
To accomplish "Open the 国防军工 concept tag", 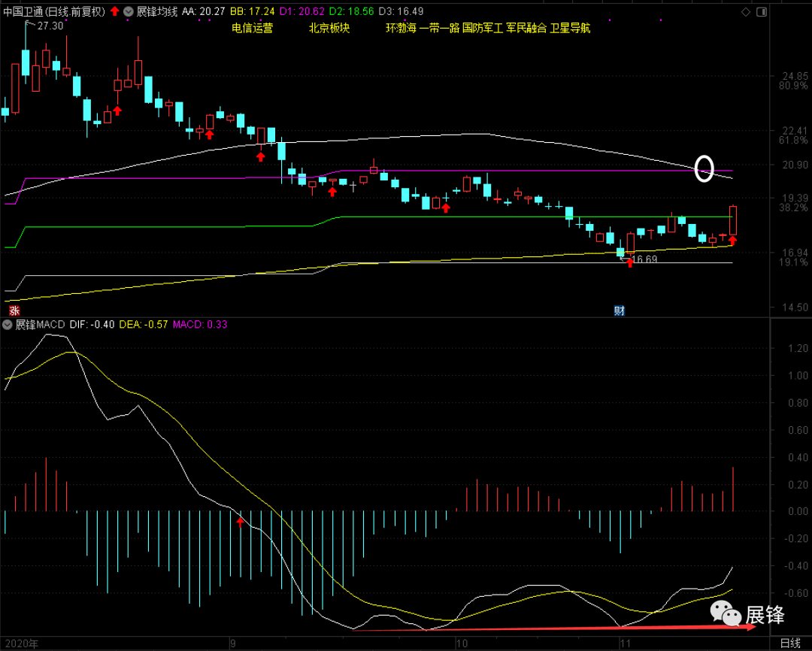I will pos(483,28).
